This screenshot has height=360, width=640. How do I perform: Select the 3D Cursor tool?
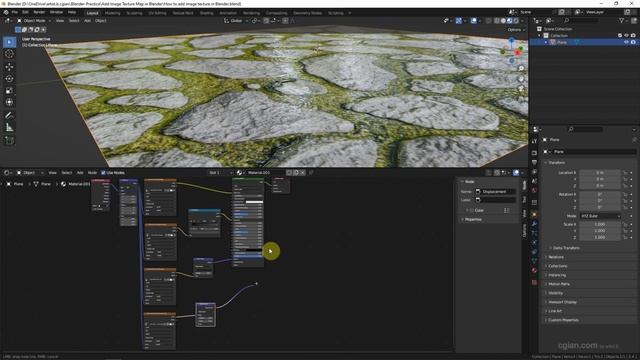coord(9,54)
